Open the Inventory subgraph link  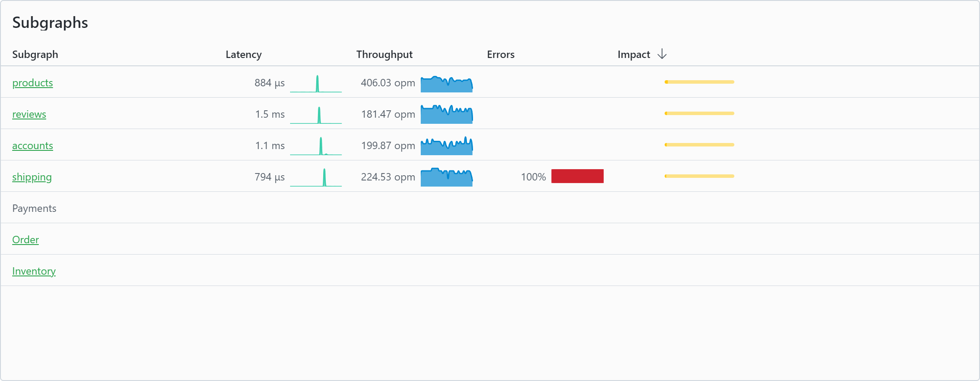click(x=34, y=271)
